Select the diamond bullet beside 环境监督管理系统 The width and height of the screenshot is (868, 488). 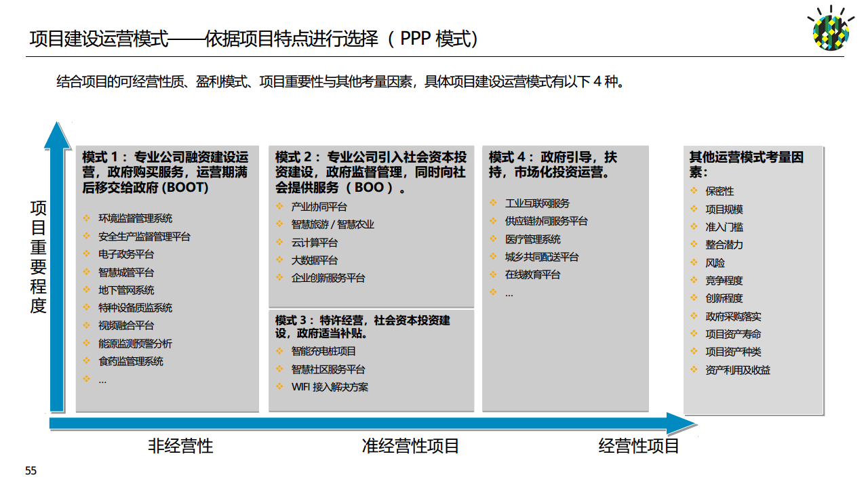pyautogui.click(x=84, y=218)
